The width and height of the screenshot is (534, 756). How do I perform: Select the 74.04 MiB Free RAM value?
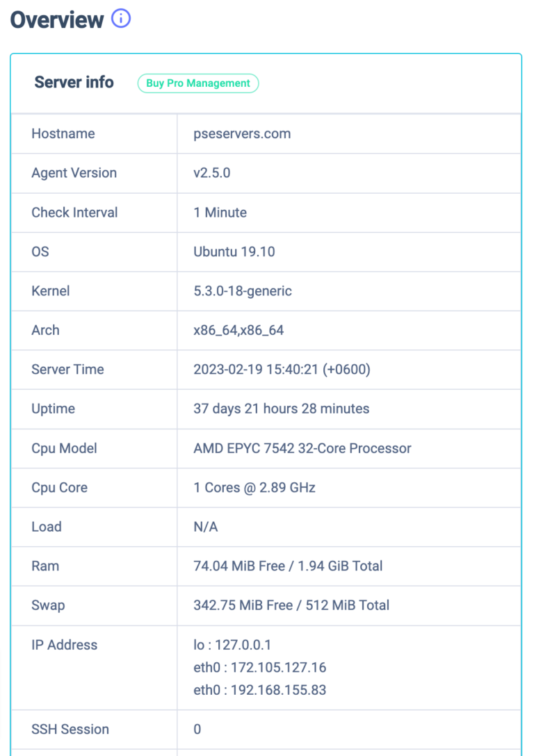tap(288, 566)
